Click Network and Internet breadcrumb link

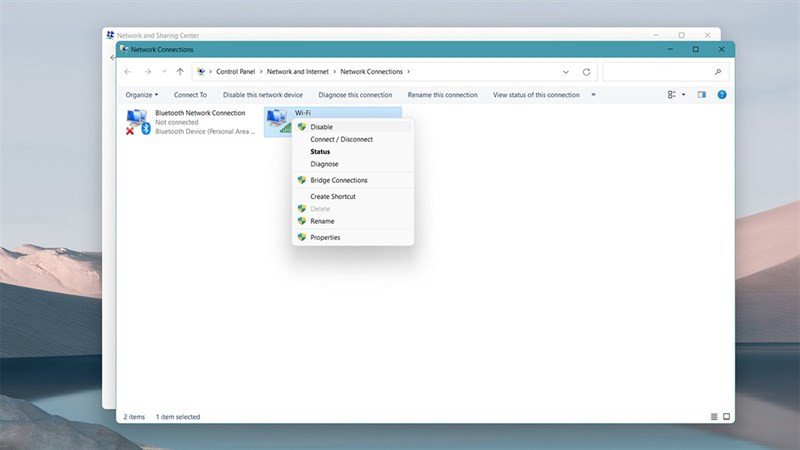(x=298, y=72)
